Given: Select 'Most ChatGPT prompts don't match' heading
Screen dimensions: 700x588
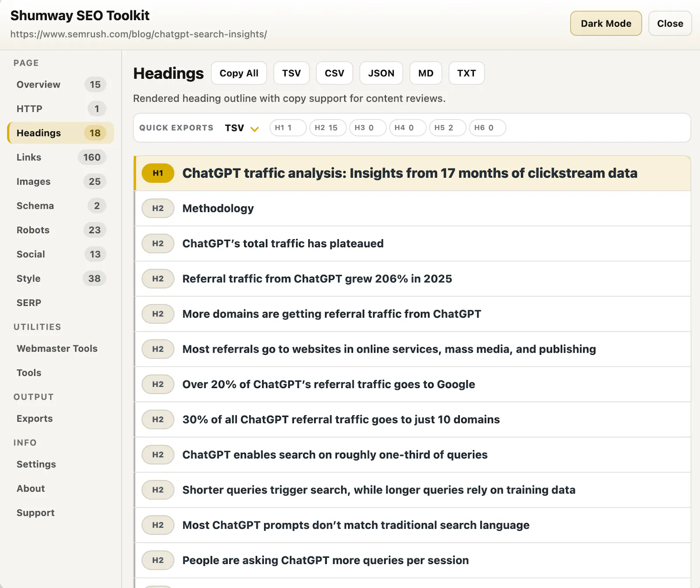Looking at the screenshot, I should (356, 525).
